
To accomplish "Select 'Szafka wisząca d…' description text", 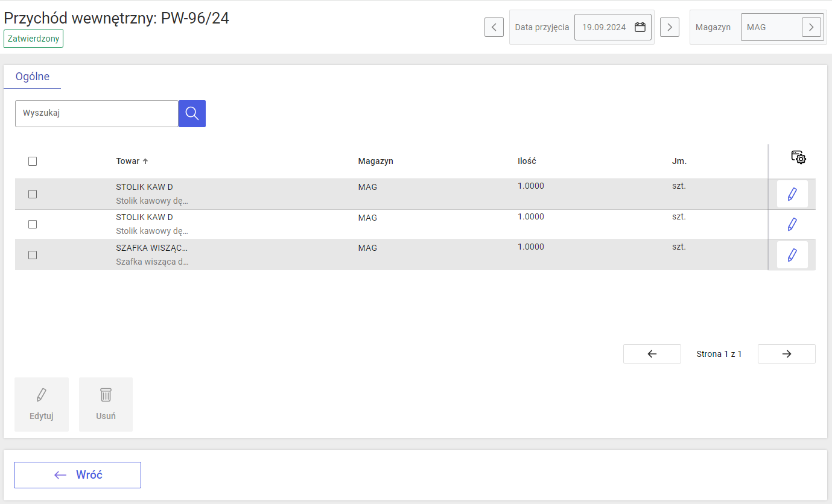I will click(x=152, y=262).
